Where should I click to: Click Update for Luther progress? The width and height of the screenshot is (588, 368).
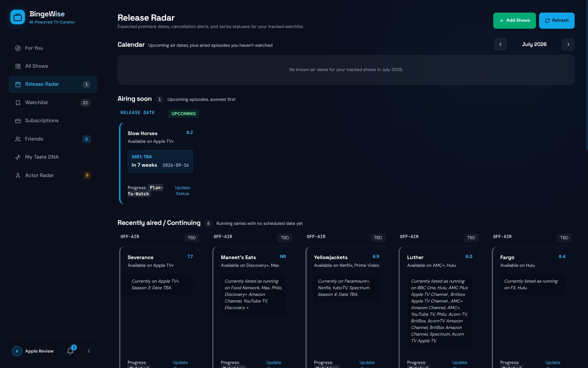pos(459,364)
